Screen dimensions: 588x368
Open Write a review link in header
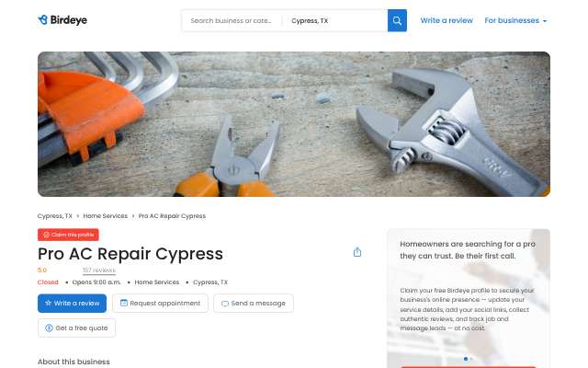(447, 20)
